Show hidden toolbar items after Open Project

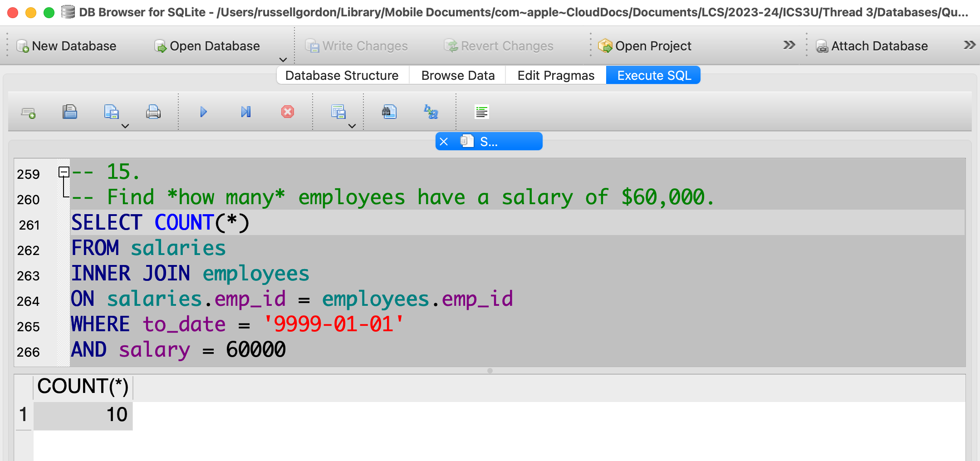click(789, 45)
